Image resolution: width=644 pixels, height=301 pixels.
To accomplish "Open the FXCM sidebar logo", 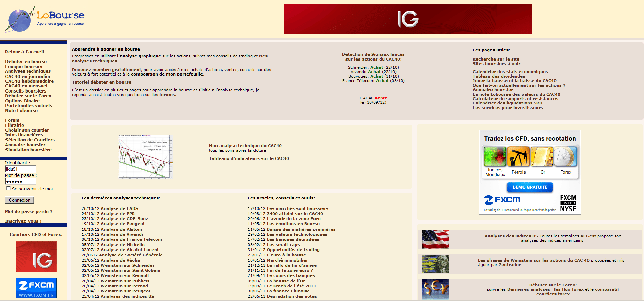I will 36,288.
